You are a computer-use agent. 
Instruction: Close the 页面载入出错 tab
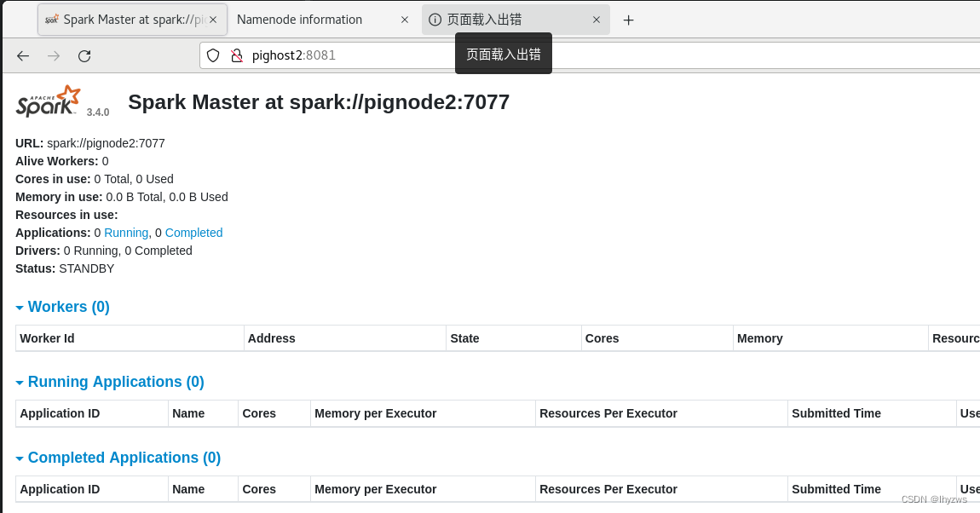[x=597, y=20]
